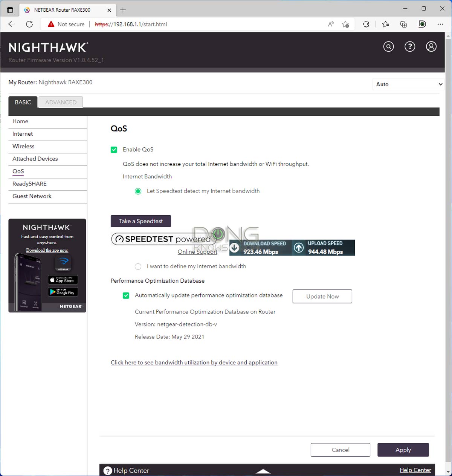Click the My Router: Nighthawk RAXE300 text
Image resolution: width=452 pixels, height=476 pixels.
pos(50,82)
